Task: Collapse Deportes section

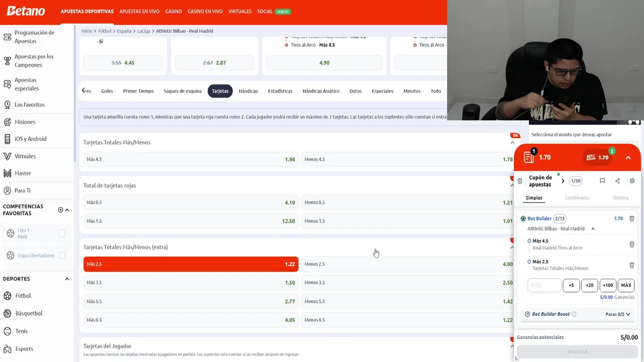Action: [x=67, y=279]
